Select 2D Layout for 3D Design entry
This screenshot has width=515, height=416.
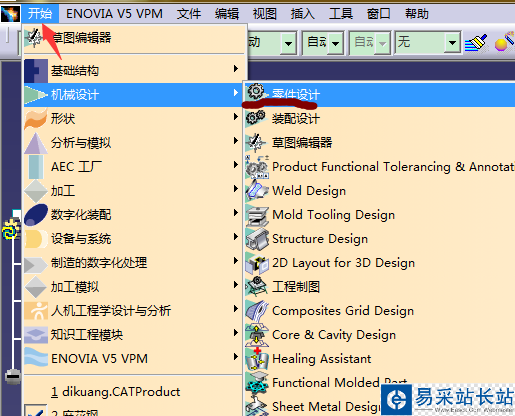click(379, 263)
